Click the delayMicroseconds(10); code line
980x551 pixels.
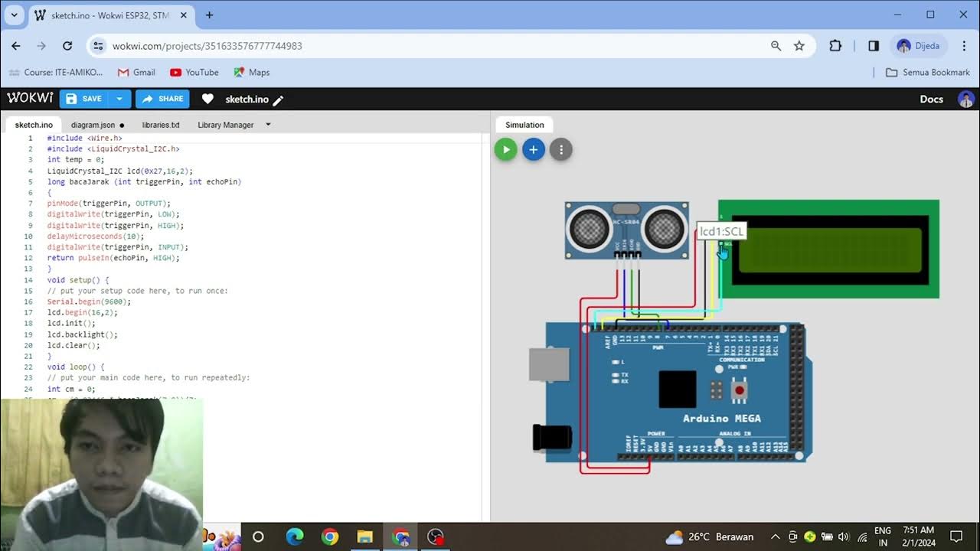96,236
